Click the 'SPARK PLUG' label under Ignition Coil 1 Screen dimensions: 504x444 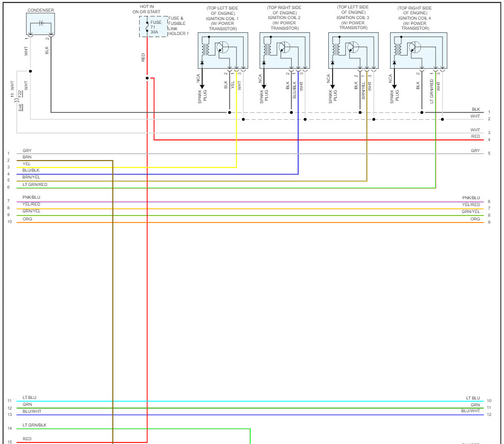(202, 96)
